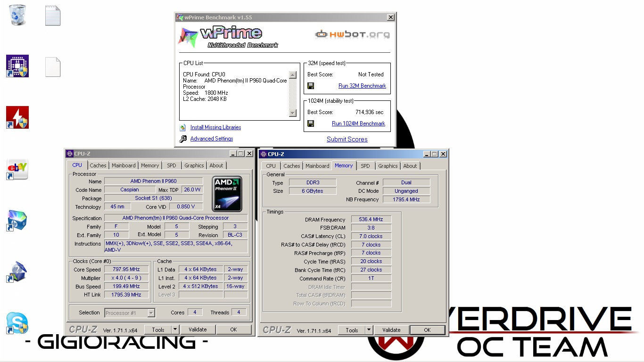Click the NB Frequency value 1795.4 MHz
Screen dimensions: 644x362
(406, 199)
